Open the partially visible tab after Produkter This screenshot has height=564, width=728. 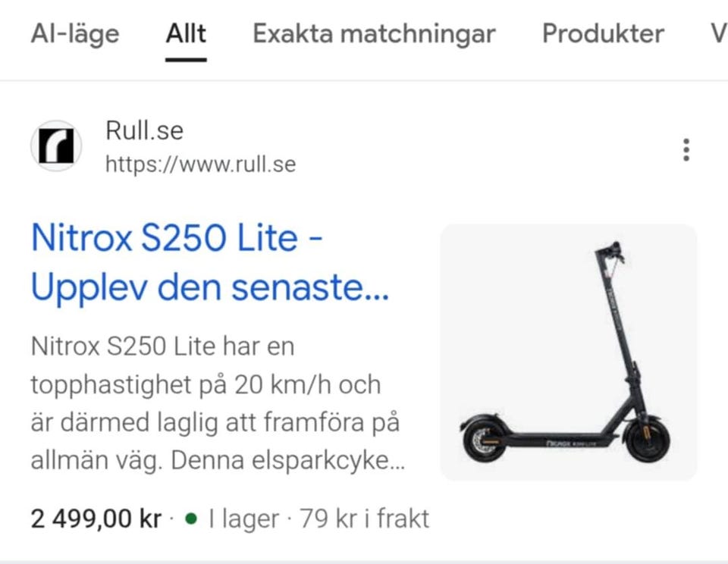pyautogui.click(x=719, y=33)
